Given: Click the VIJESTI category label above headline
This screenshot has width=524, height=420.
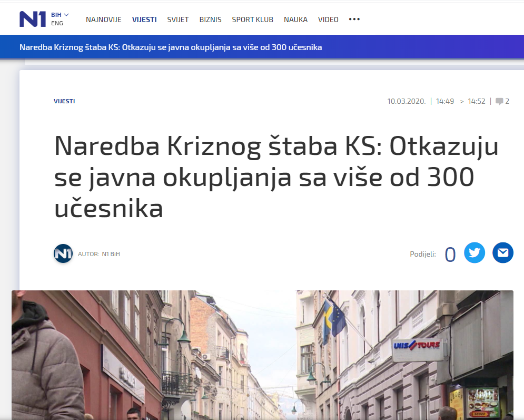Looking at the screenshot, I should click(64, 101).
